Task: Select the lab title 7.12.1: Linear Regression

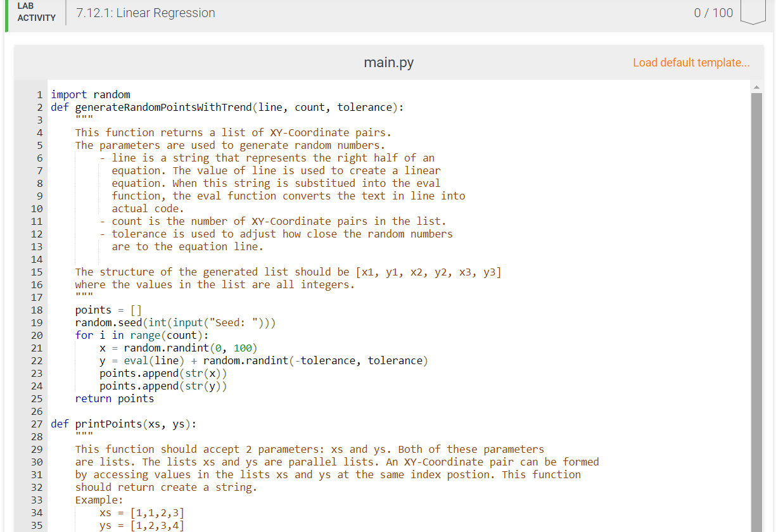Action: point(145,13)
